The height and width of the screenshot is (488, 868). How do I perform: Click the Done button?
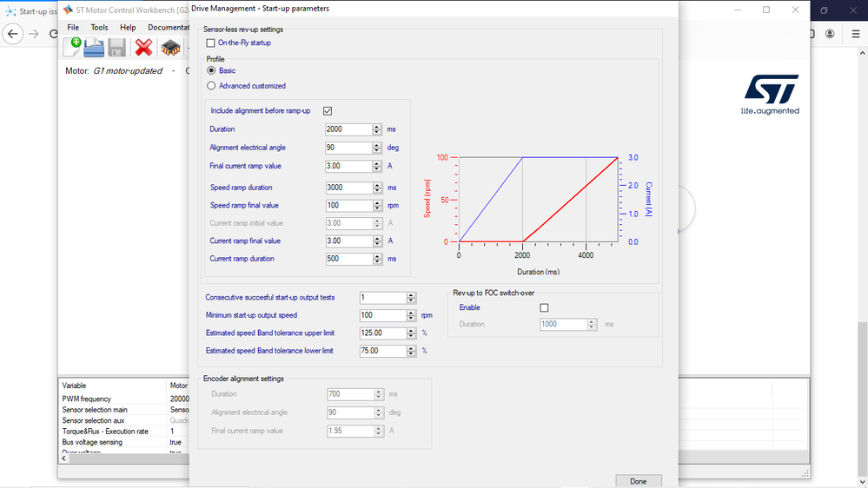[639, 481]
